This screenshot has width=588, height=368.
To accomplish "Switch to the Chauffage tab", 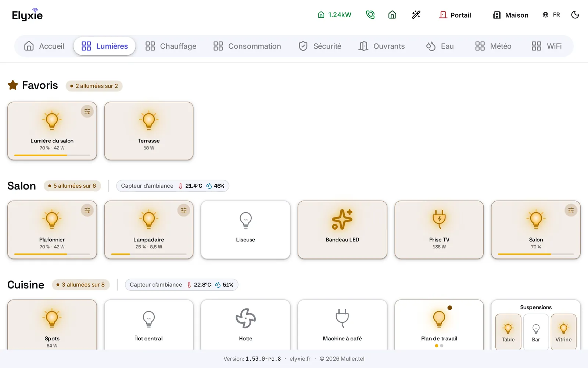I will pos(171,46).
